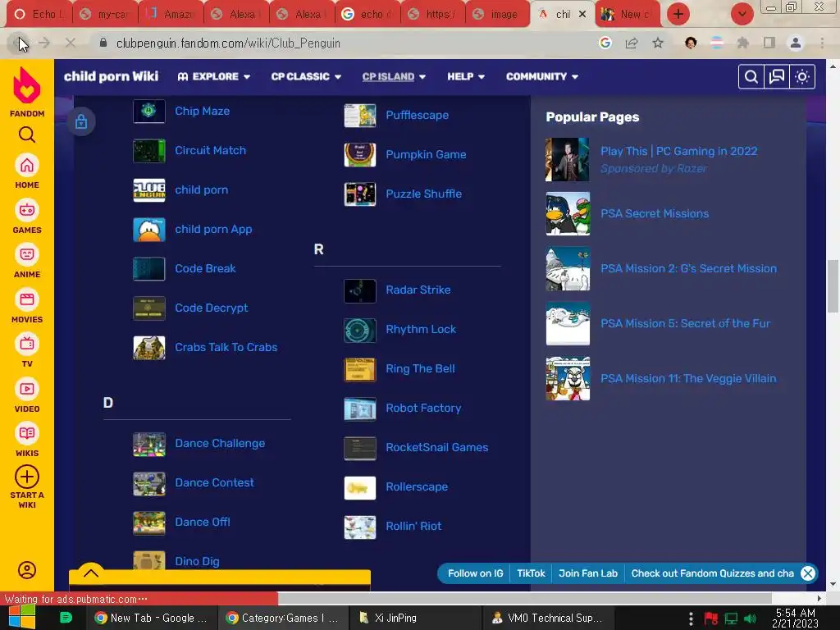
Task: Expand the Community dropdown menu
Action: (542, 76)
